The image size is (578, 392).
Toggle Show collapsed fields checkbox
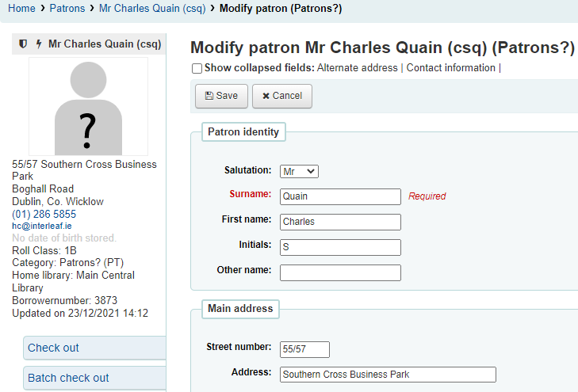197,69
